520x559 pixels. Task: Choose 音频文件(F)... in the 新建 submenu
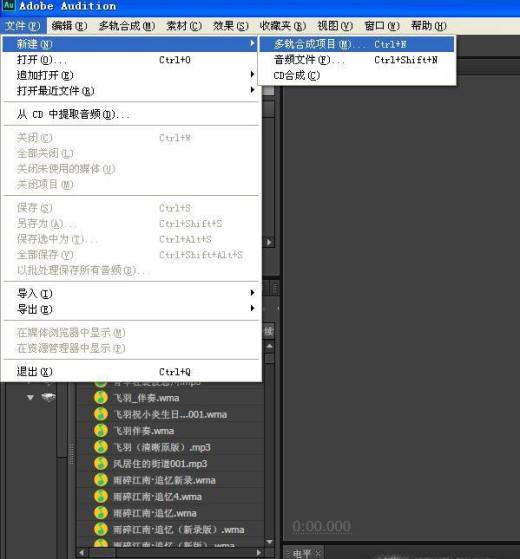(356, 60)
